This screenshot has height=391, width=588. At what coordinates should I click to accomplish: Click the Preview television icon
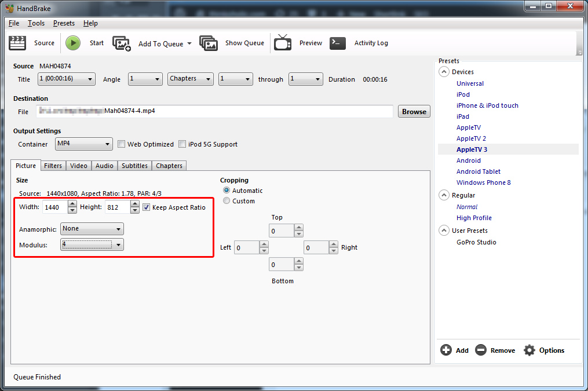tap(283, 43)
